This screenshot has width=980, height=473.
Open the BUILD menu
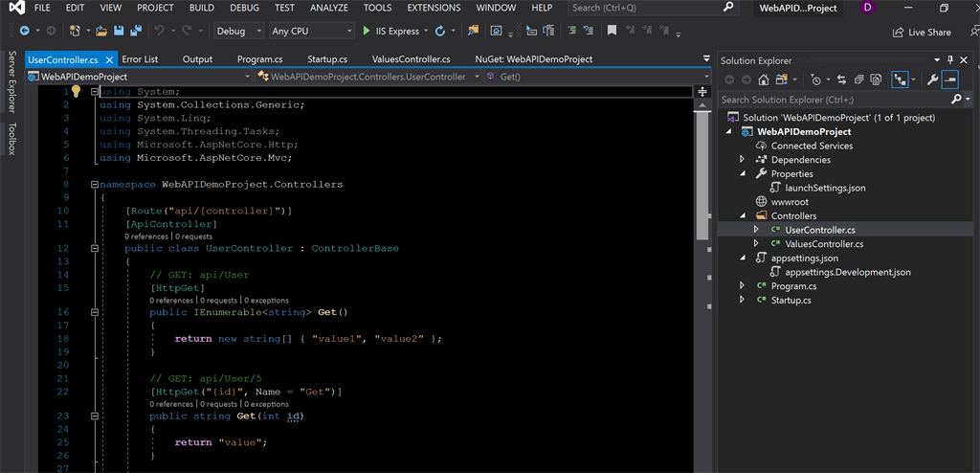[201, 8]
